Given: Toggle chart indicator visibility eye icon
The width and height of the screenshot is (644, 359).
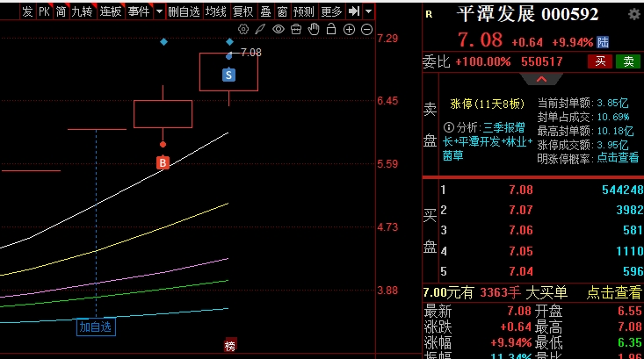Looking at the screenshot, I should click(278, 30).
